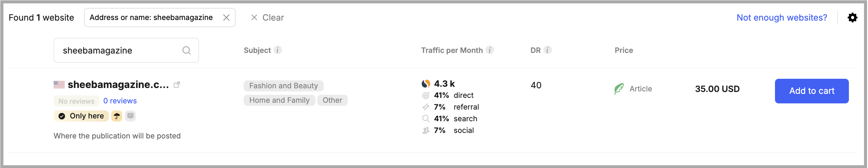Click the search magnifier icon
868x168 pixels.
tap(186, 50)
